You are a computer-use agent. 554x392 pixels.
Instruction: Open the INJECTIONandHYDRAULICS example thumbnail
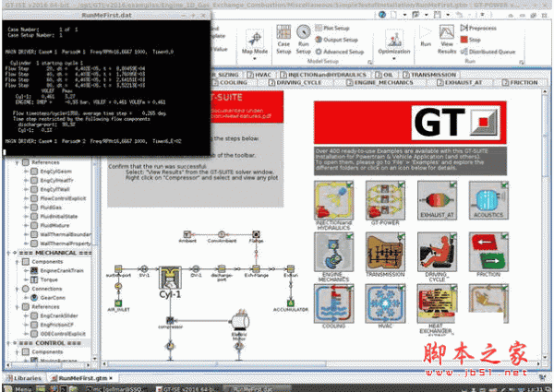pos(333,200)
